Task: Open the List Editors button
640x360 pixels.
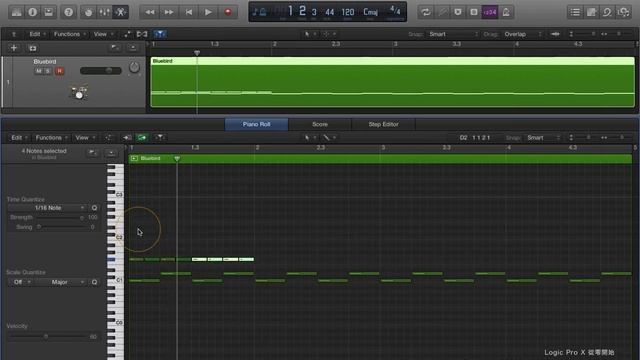Action: (x=575, y=12)
